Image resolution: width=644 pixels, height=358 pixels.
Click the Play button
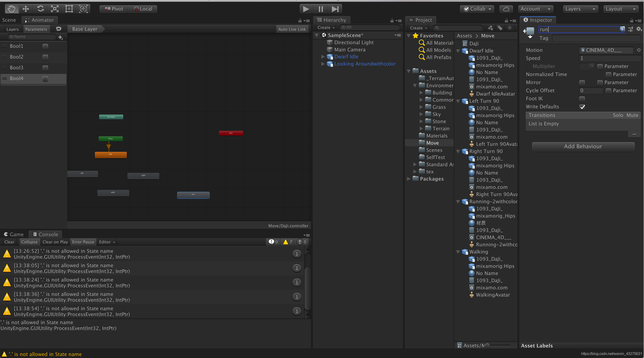[x=306, y=9]
